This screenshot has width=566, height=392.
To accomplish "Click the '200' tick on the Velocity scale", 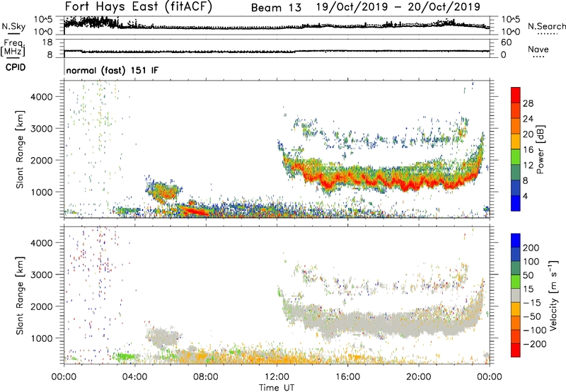I will click(x=531, y=248).
